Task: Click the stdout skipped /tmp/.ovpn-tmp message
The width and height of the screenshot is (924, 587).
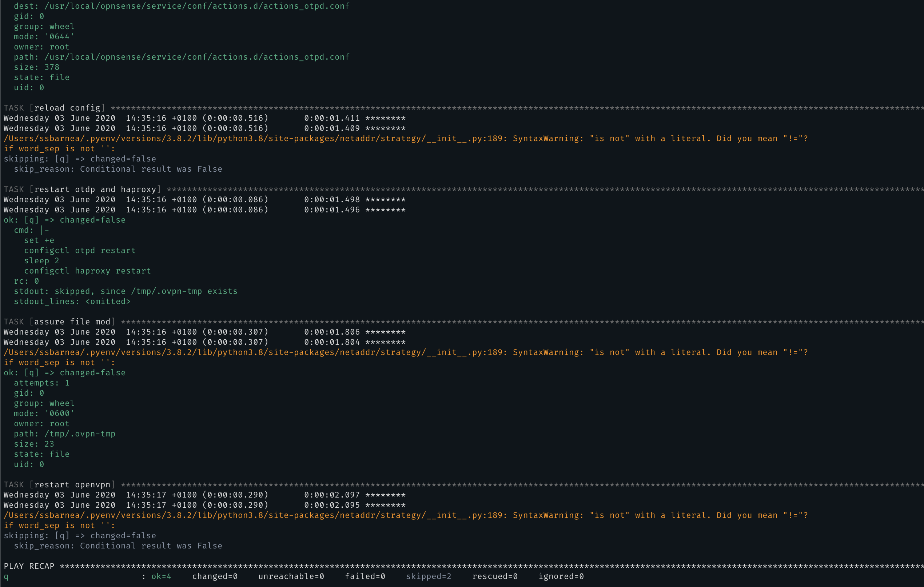Action: (126, 291)
